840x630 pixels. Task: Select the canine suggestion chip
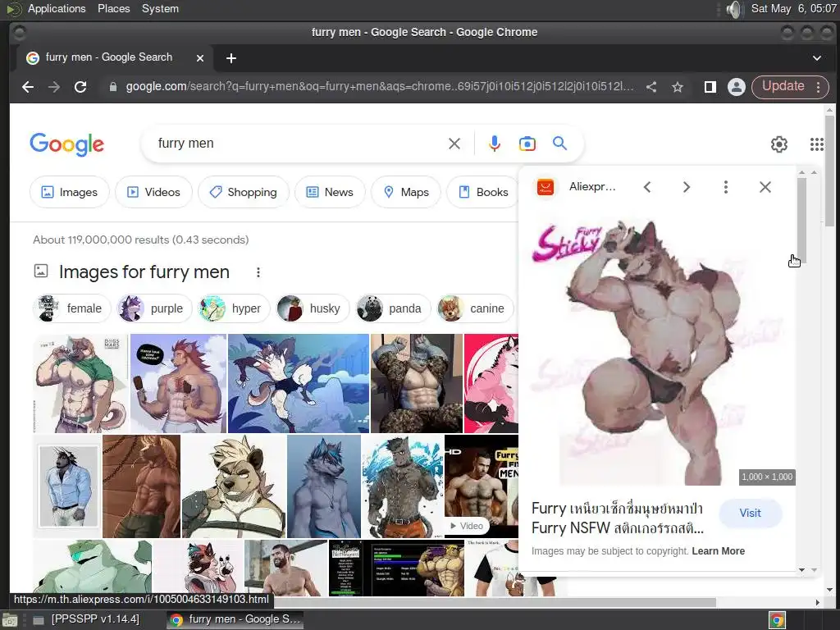[x=475, y=308]
